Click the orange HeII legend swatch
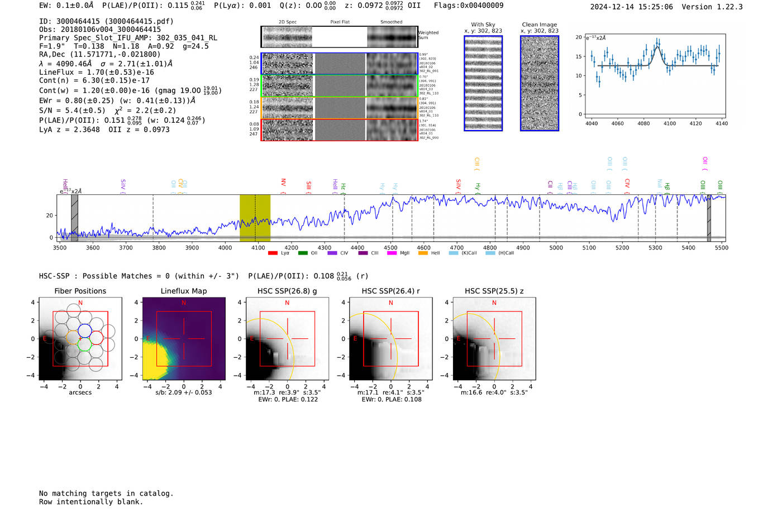782x532 pixels. click(x=423, y=253)
